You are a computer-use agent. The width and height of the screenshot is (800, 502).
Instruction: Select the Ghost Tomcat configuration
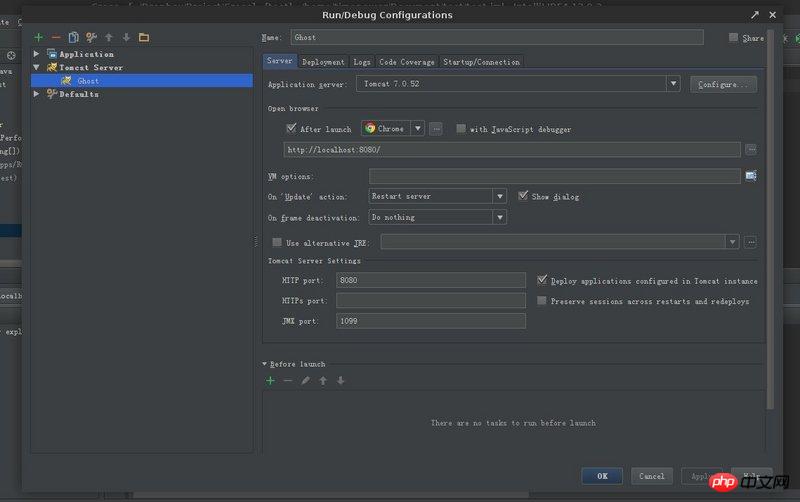[x=142, y=81]
